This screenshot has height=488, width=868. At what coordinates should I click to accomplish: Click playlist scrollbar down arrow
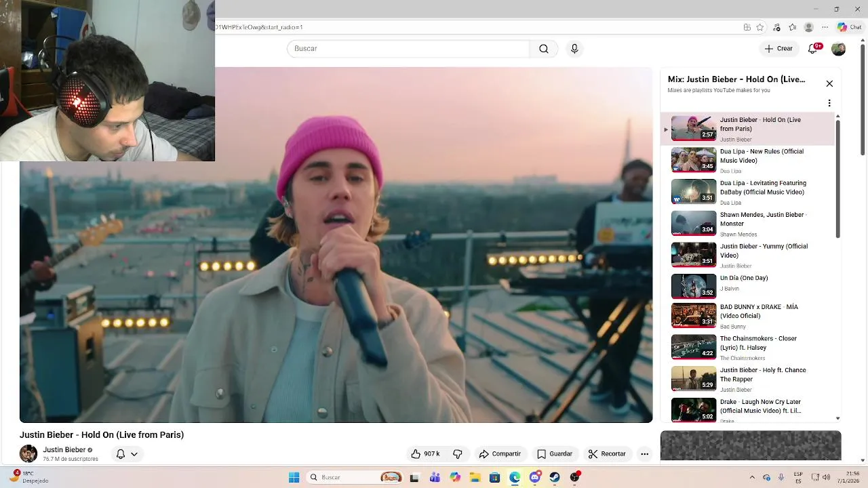tap(838, 418)
